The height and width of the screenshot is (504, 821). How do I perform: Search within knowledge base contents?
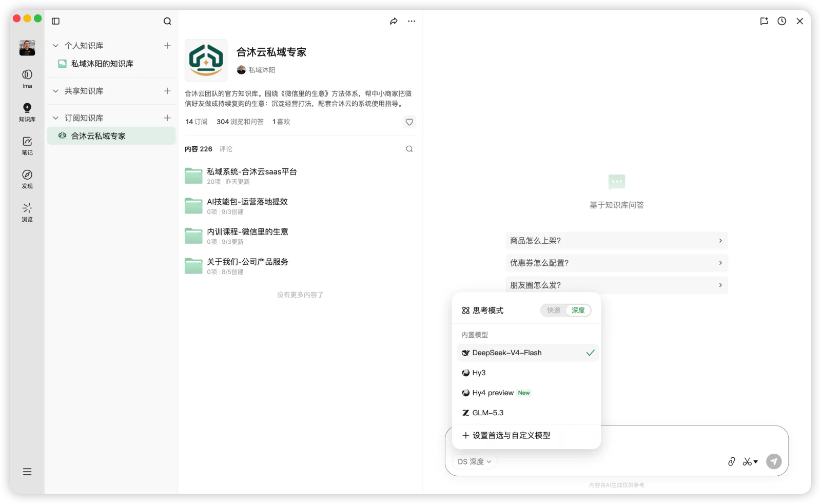409,149
